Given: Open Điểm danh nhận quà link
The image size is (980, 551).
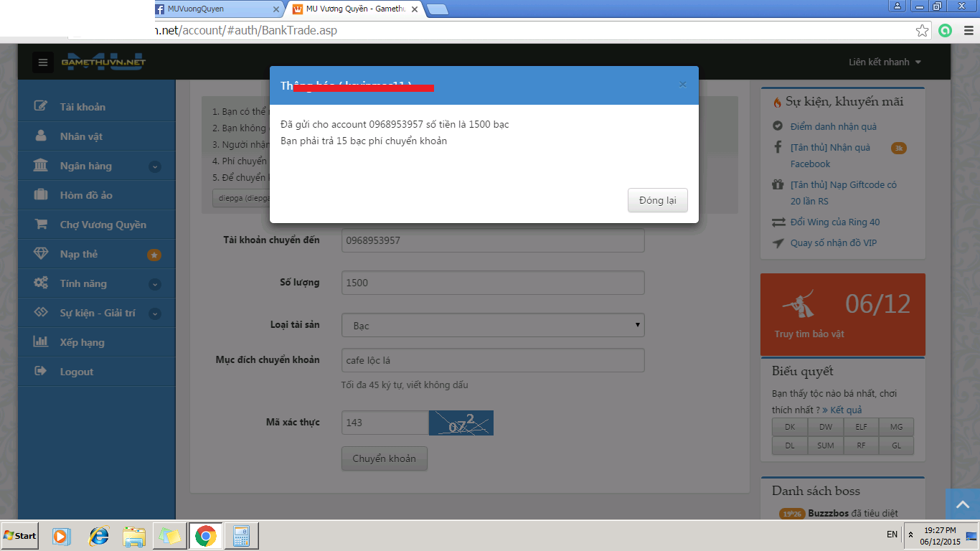Looking at the screenshot, I should pos(833,127).
